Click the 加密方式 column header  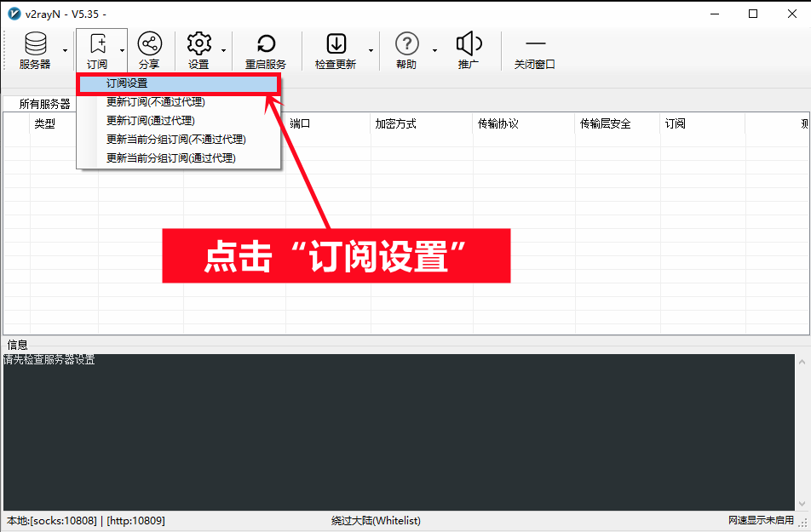click(395, 124)
